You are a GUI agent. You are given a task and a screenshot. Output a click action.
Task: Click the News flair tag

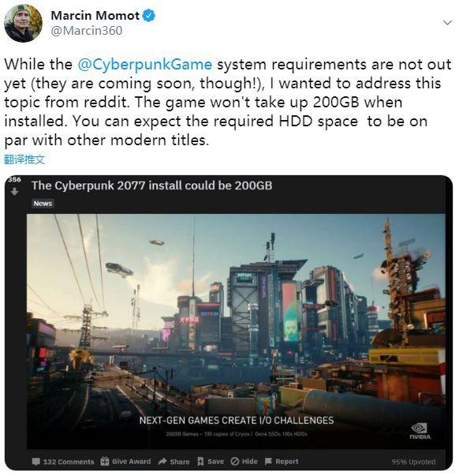coord(43,204)
